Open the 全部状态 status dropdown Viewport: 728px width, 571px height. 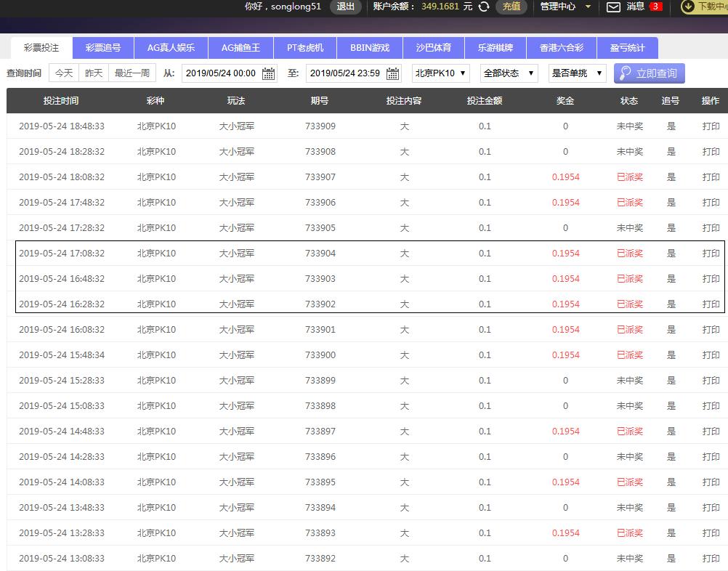pyautogui.click(x=509, y=73)
